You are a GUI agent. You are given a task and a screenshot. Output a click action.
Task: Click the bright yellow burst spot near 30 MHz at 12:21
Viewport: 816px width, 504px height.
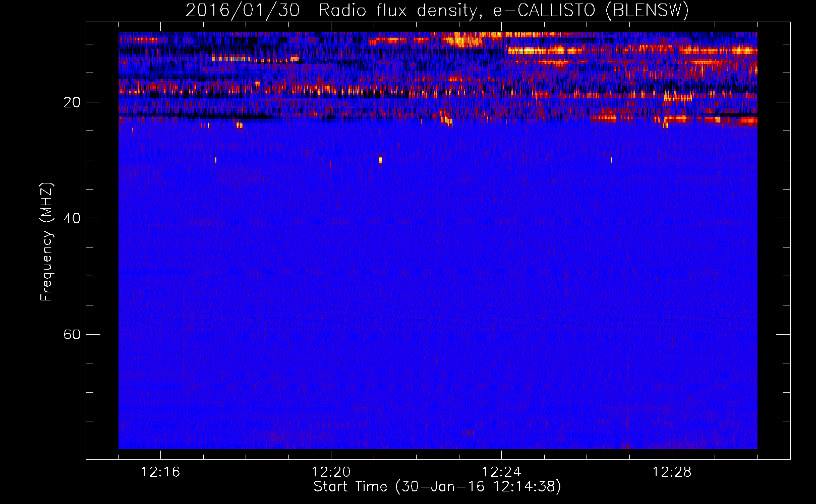(x=380, y=160)
